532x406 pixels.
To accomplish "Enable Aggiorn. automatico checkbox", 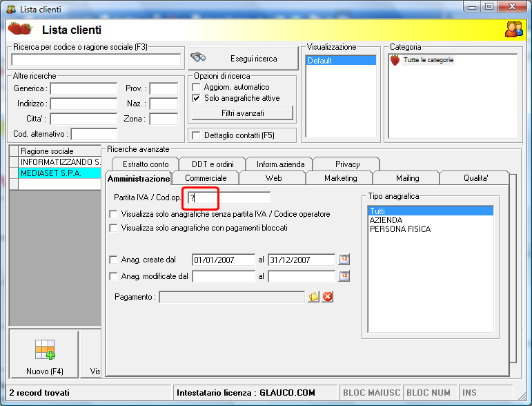I will [196, 87].
